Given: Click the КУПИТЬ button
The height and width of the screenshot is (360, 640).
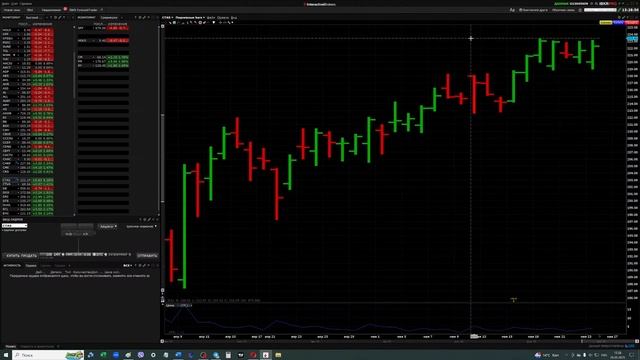Looking at the screenshot, I should pos(14,256).
